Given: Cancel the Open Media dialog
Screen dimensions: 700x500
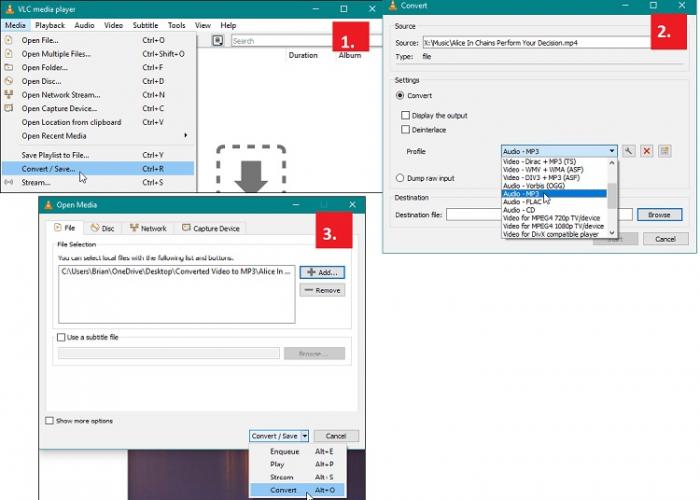Looking at the screenshot, I should [336, 436].
